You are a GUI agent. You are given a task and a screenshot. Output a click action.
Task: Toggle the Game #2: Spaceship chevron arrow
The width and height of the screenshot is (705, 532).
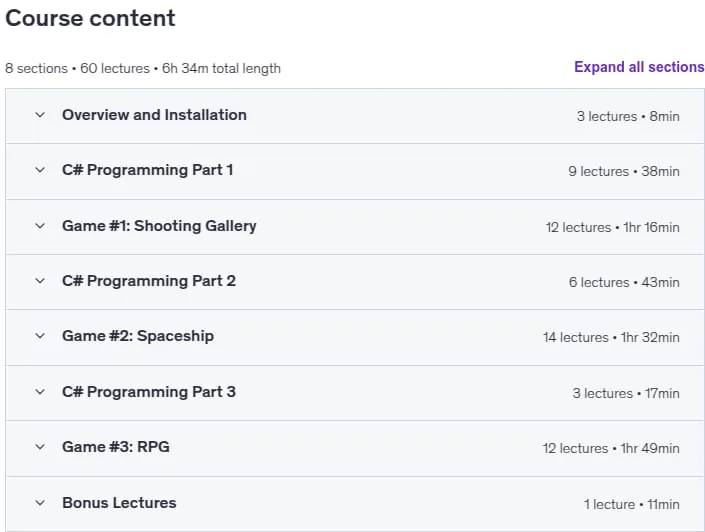click(40, 336)
